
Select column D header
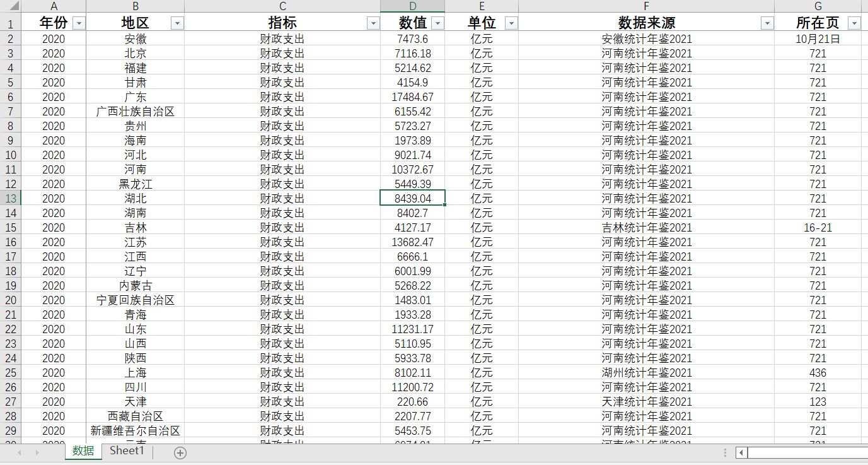(x=413, y=6)
